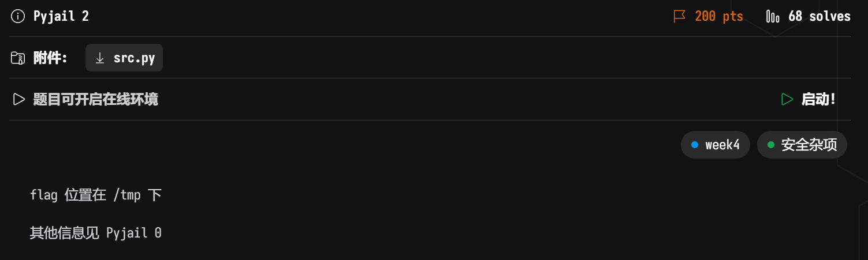Click the green play triangle icon

pos(787,99)
